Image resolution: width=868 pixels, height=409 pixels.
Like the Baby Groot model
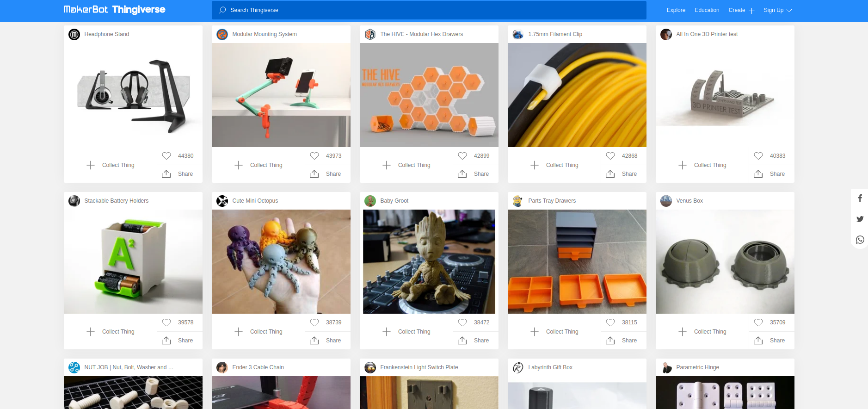tap(462, 322)
